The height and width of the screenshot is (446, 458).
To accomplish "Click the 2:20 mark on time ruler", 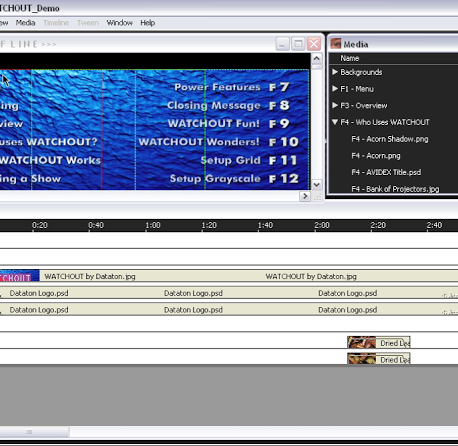I will pos(378,226).
